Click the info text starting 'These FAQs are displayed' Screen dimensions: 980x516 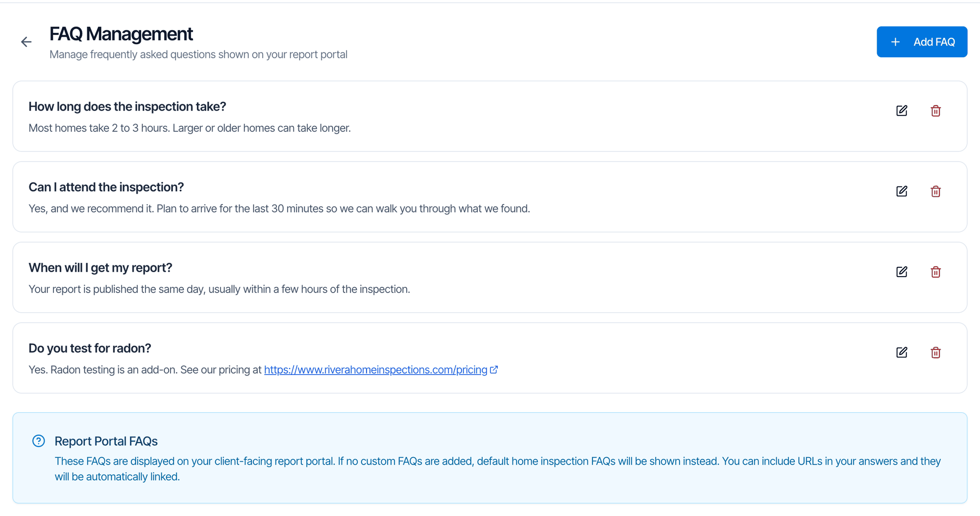coord(498,469)
